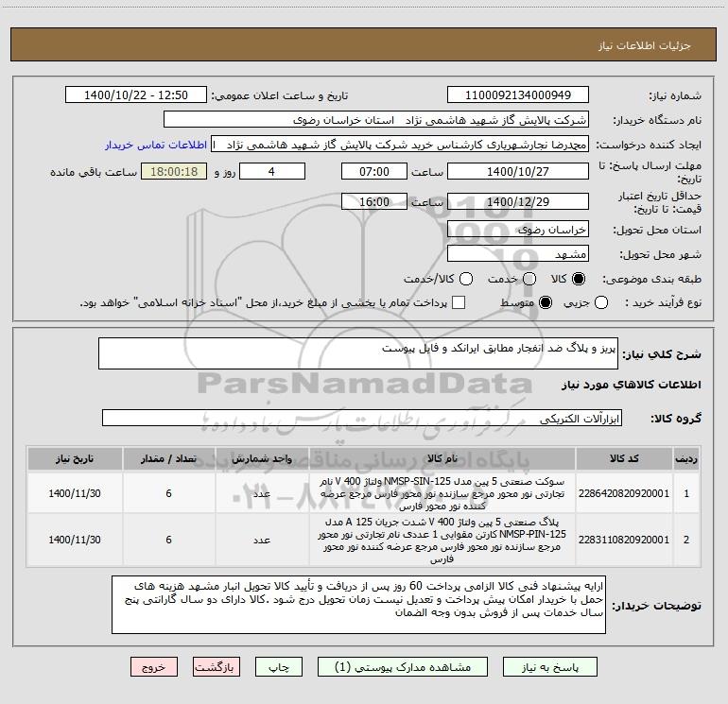The width and height of the screenshot is (728, 704).
Task: Click the ردیف column header
Action: coord(686,459)
